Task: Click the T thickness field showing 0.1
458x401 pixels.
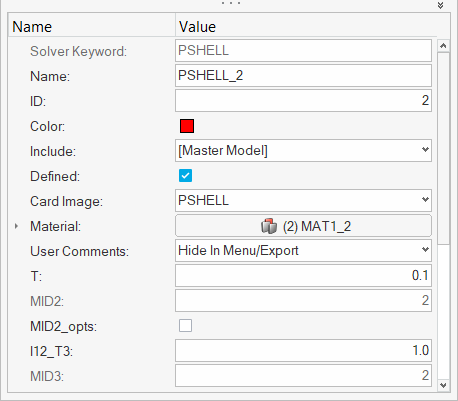Action: click(303, 276)
